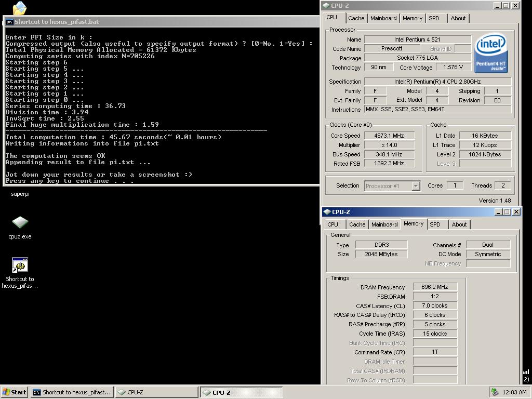Click the memory Size value 2048 MBytes
Screen dimensions: 532x399
(381, 254)
